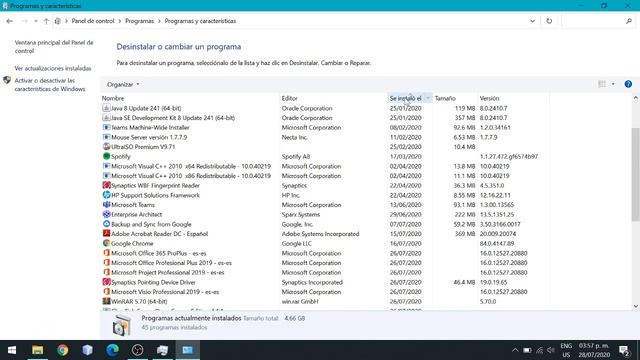
Task: Go up one level with the up arrow
Action: coord(46,21)
